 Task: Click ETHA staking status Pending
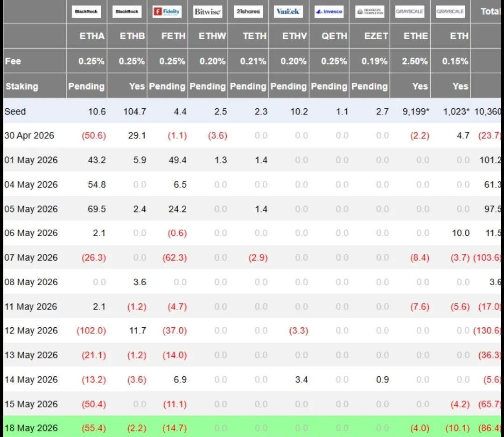click(86, 86)
